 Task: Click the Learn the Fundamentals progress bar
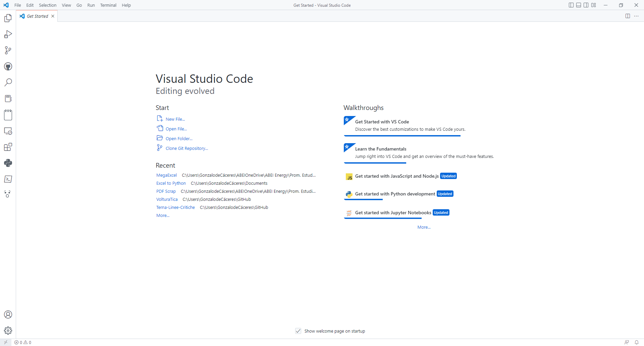coord(375,163)
